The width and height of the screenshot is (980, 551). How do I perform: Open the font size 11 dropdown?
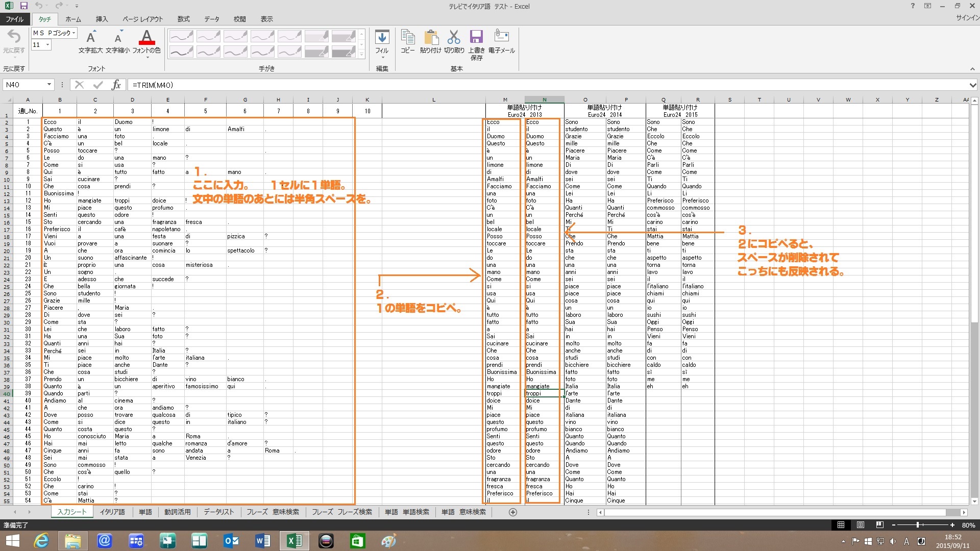(x=47, y=45)
